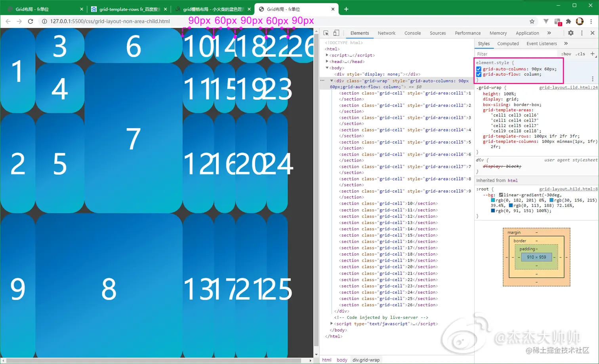The image size is (599, 364).
Task: Open DevTools customize three-dot menu
Action: tap(582, 33)
